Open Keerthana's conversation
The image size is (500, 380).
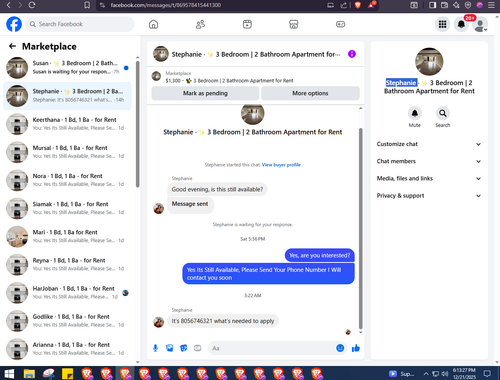tap(67, 124)
